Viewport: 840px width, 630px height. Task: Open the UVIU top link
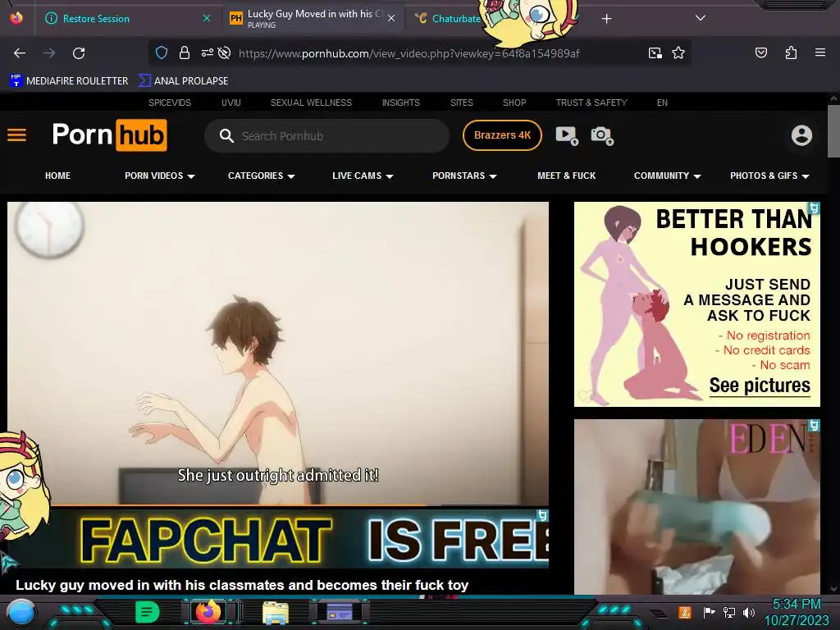[231, 103]
